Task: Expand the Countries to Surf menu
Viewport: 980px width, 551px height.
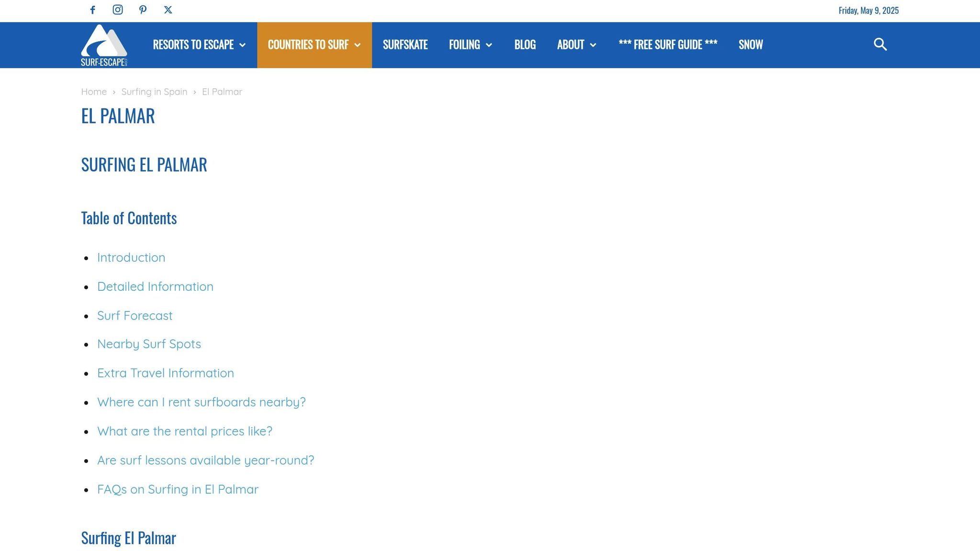Action: (314, 45)
